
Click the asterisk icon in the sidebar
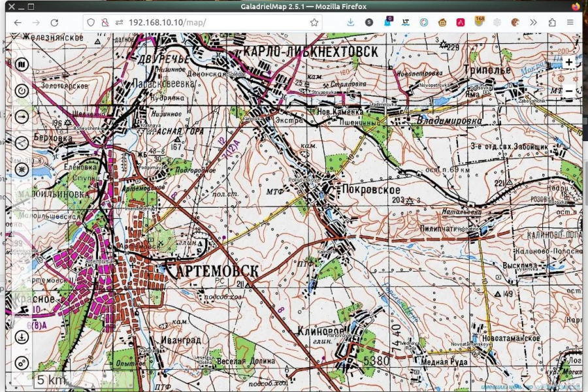point(22,170)
